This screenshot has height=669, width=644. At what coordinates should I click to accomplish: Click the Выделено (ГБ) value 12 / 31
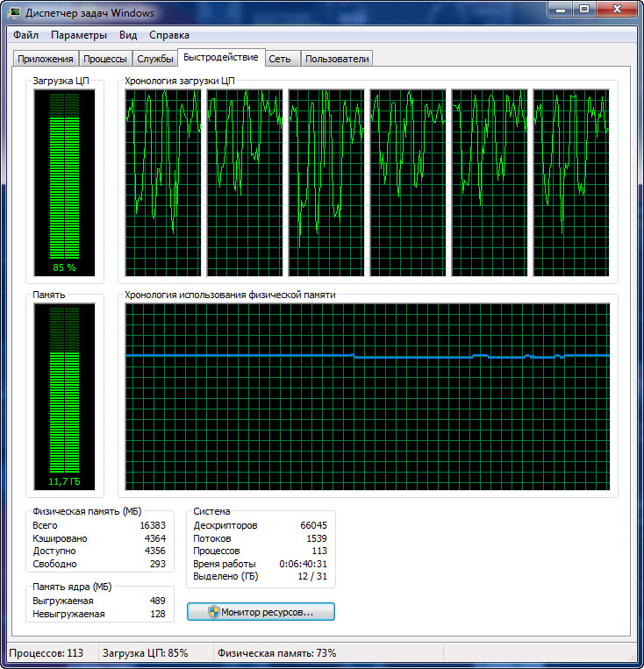[312, 576]
